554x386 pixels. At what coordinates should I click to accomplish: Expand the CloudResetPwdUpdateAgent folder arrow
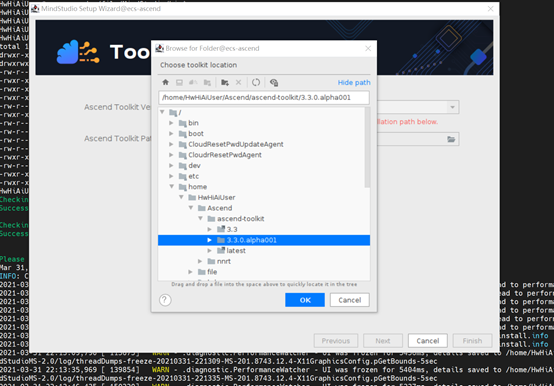tap(171, 144)
